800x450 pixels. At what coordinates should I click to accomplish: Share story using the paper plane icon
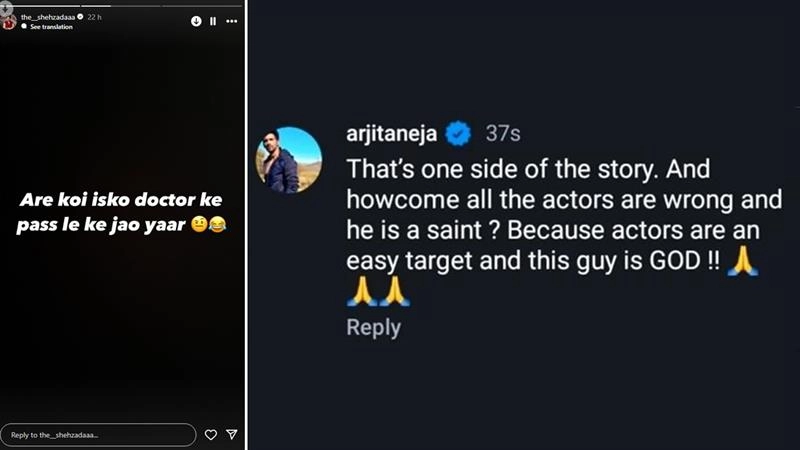231,435
